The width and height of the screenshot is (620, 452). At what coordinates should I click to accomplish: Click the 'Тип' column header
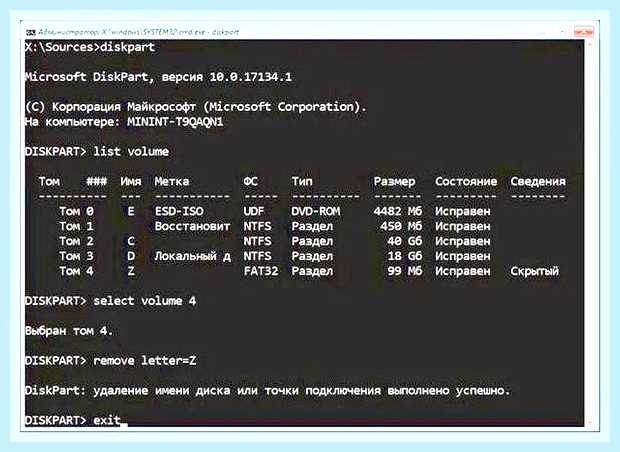(x=302, y=182)
